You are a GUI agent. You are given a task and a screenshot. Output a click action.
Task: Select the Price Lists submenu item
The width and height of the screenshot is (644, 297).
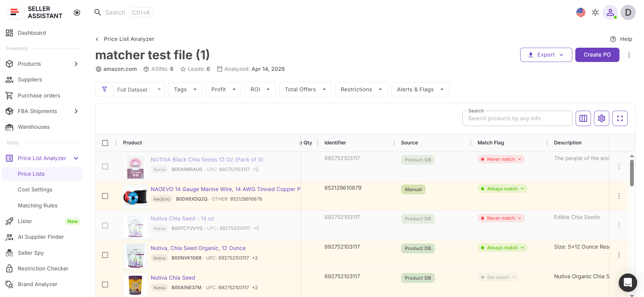[42, 174]
